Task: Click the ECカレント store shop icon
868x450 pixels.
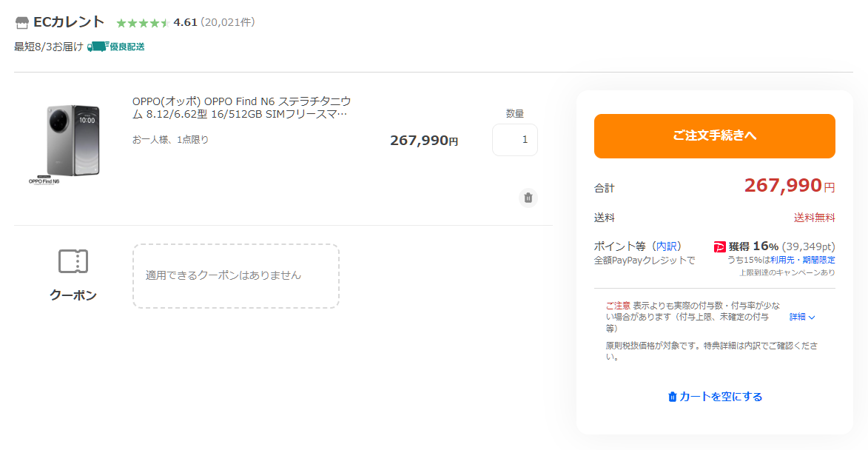Action: (21, 23)
